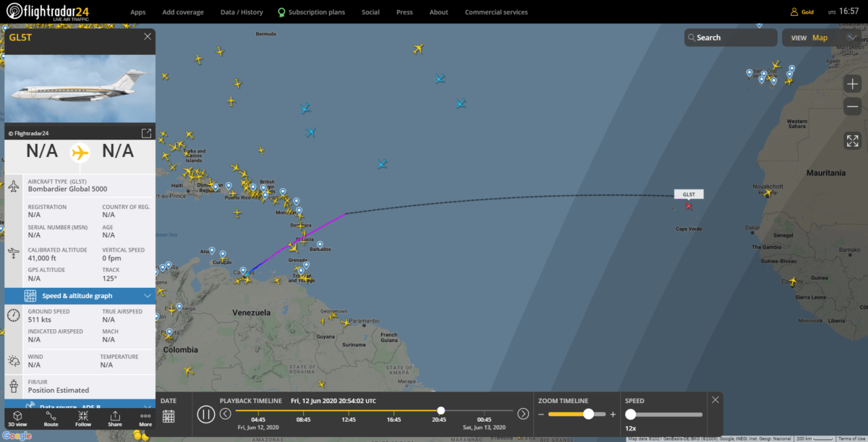Open the playback date calendar icon
This screenshot has height=442, width=868.
click(169, 416)
